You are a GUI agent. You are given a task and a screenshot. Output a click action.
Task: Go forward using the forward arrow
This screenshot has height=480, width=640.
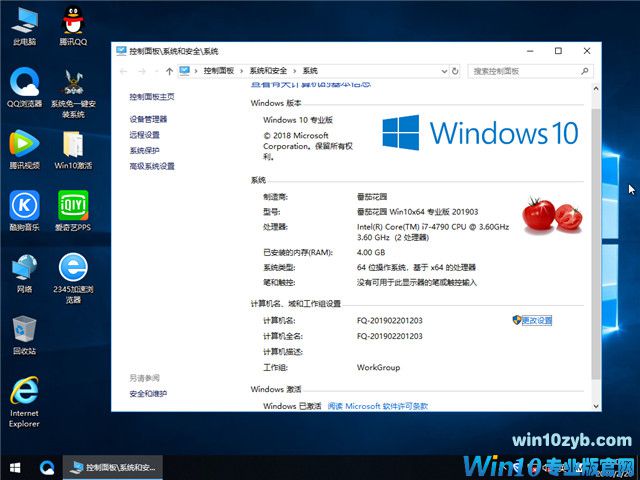click(x=142, y=71)
